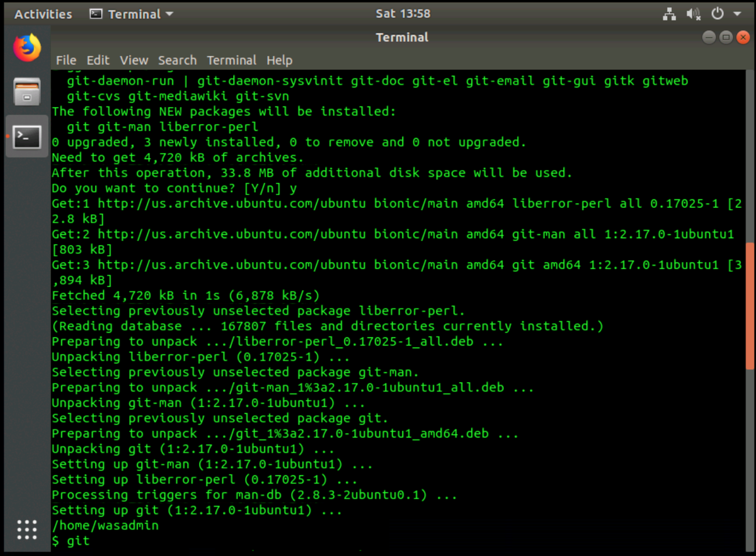Open Show Applications grid launcher

coord(26,530)
